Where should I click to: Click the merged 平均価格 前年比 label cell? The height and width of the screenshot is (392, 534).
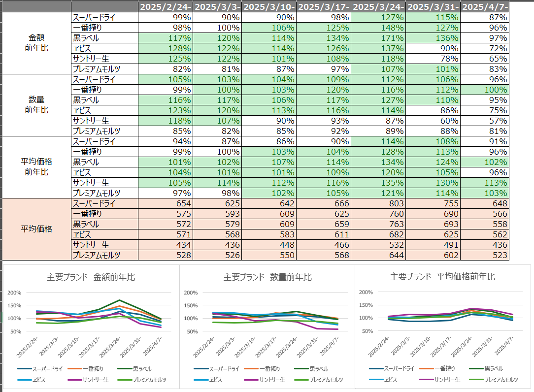tap(37, 167)
